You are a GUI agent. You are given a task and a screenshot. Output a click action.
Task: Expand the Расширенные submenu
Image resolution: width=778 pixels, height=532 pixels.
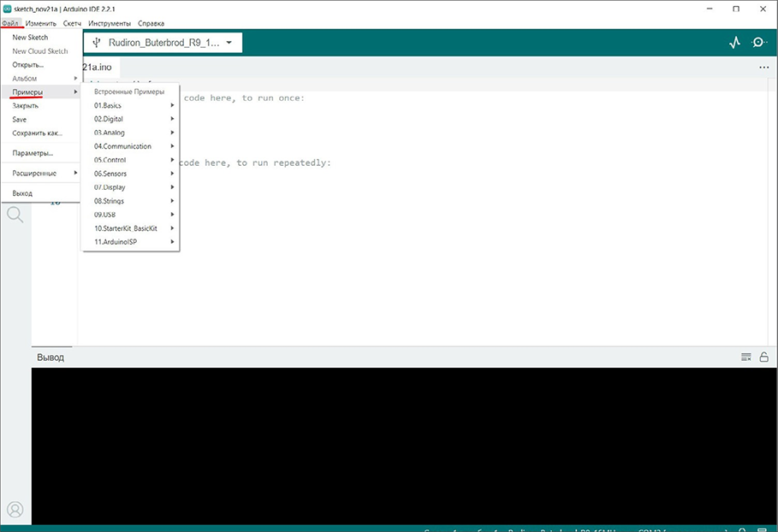pyautogui.click(x=41, y=173)
